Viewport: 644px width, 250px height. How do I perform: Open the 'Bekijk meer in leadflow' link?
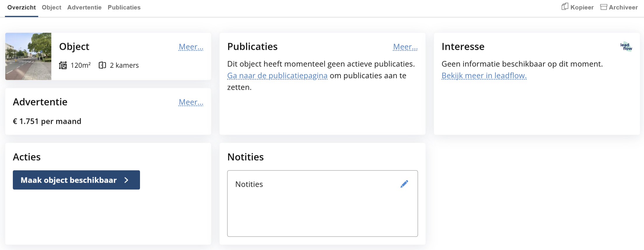pos(484,76)
